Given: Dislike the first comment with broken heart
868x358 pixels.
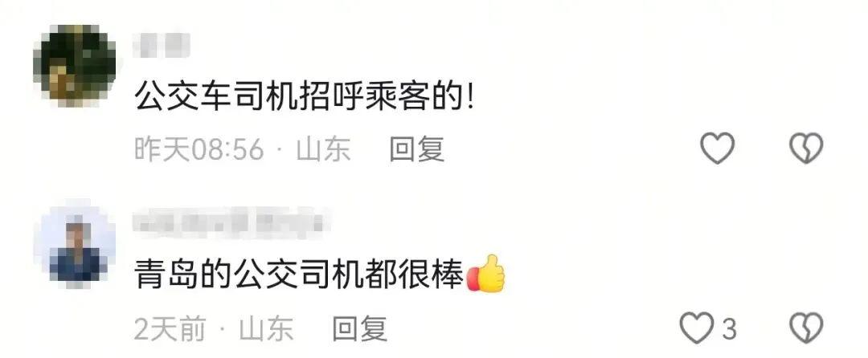Looking at the screenshot, I should click(x=806, y=148).
